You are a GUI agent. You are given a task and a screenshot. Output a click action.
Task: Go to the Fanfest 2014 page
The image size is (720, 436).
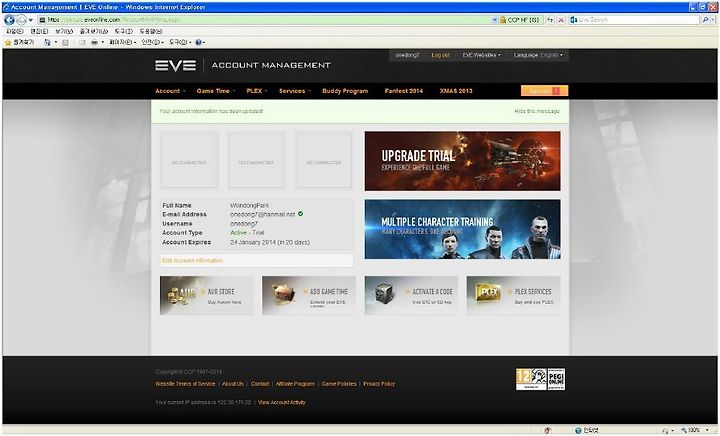pyautogui.click(x=404, y=91)
